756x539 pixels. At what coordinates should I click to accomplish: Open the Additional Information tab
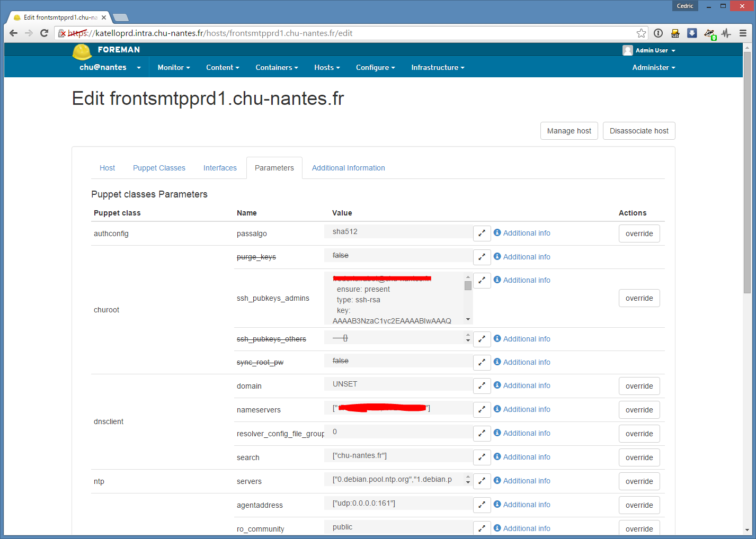(348, 168)
